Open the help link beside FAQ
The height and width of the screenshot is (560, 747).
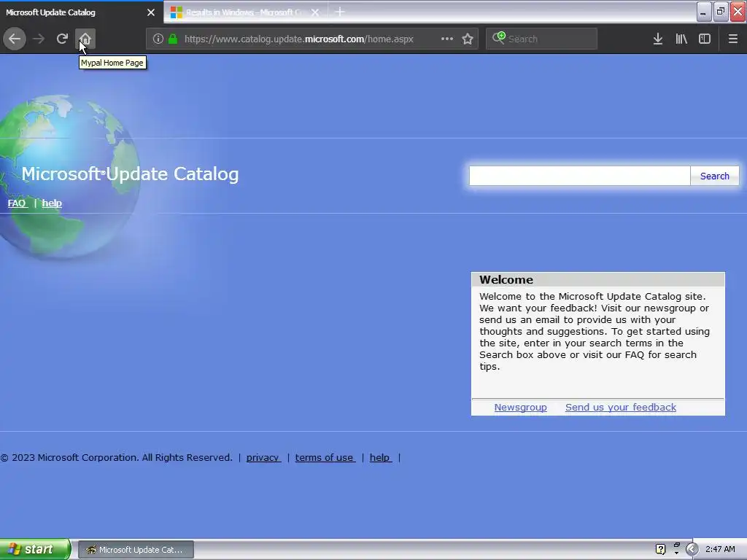click(52, 203)
